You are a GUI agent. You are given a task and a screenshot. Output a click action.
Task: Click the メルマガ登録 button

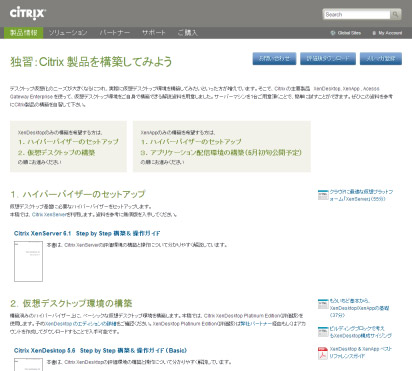[x=381, y=59]
